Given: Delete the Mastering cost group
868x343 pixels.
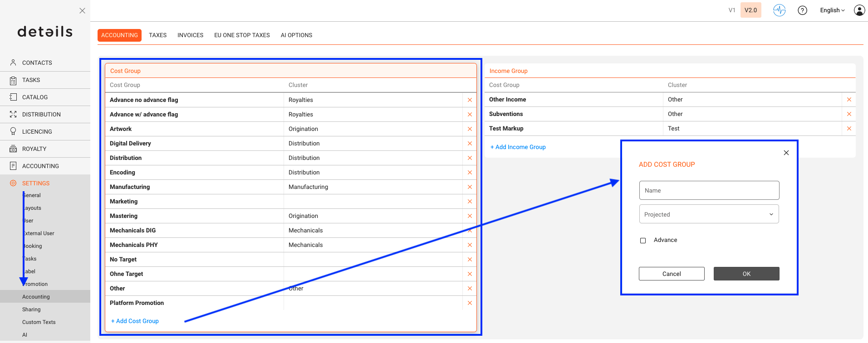Looking at the screenshot, I should 470,216.
